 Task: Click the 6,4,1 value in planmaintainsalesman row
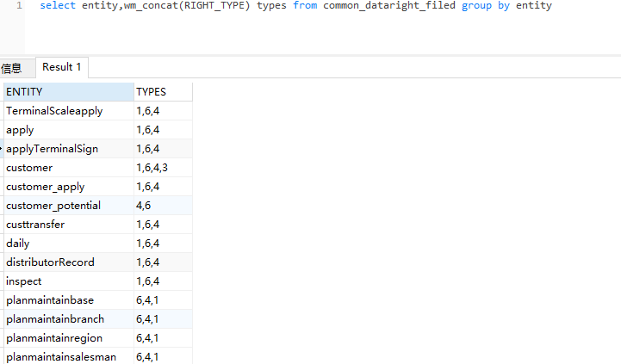point(163,356)
